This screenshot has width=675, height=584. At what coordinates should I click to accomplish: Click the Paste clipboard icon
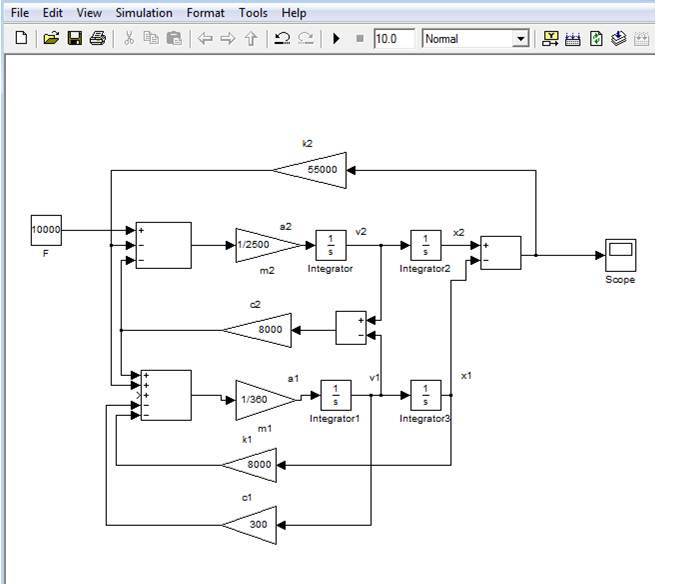tap(174, 38)
